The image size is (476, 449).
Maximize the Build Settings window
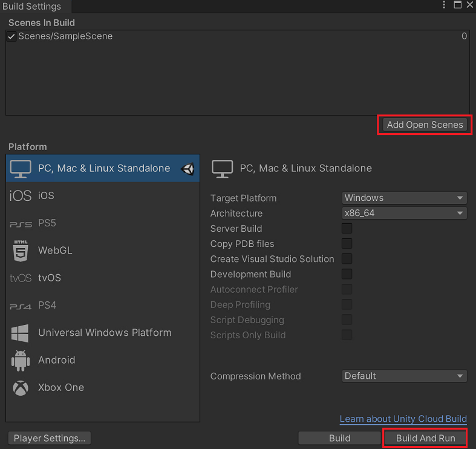pyautogui.click(x=457, y=5)
